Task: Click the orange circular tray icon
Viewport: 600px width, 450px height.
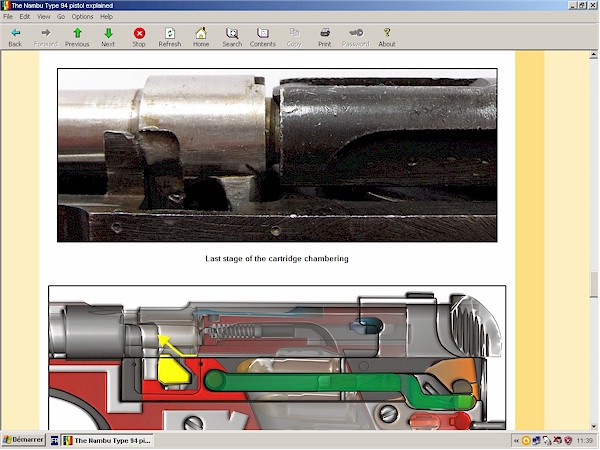Action: (526, 441)
